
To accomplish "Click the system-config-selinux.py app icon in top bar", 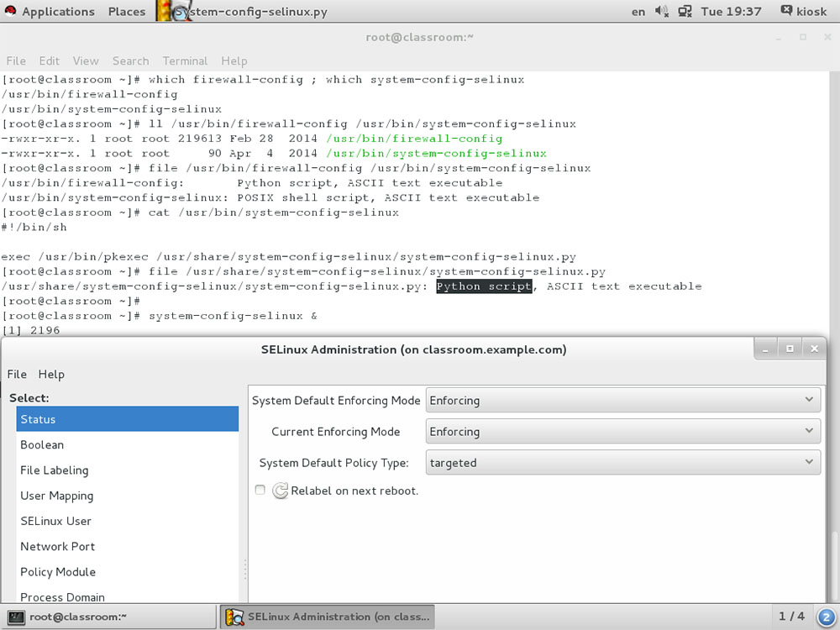I will 174,11.
